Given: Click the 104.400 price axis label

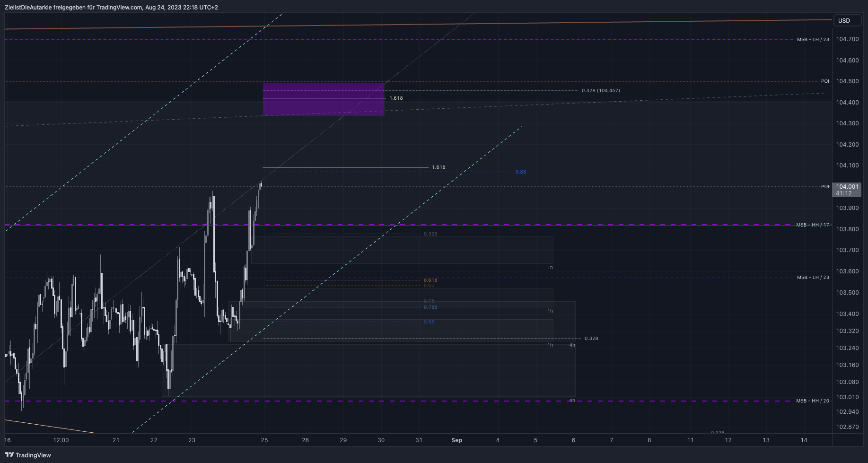Looking at the screenshot, I should [x=847, y=103].
